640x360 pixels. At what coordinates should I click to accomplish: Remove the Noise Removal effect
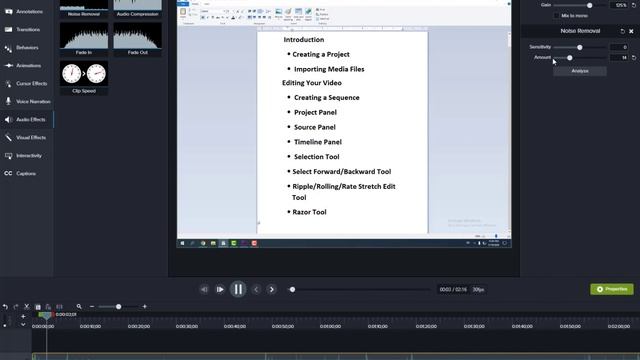(631, 31)
